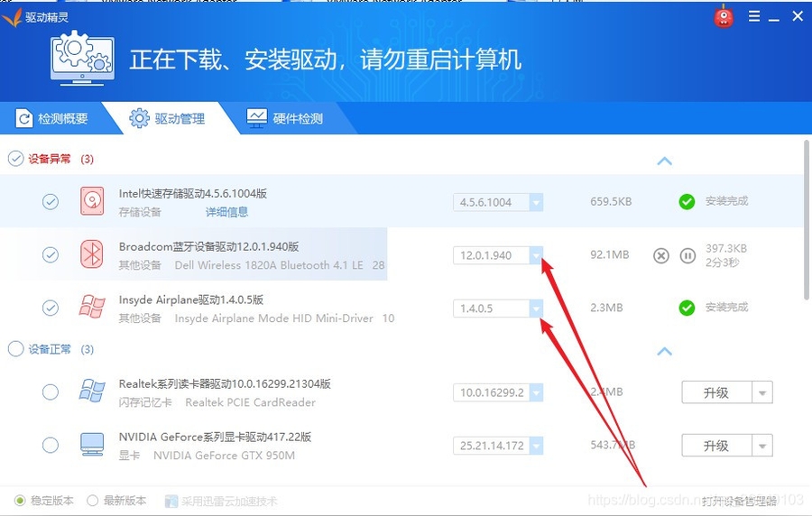The width and height of the screenshot is (812, 516).
Task: Click NVIDIA GeForce GTX 950M description
Action: 225,456
